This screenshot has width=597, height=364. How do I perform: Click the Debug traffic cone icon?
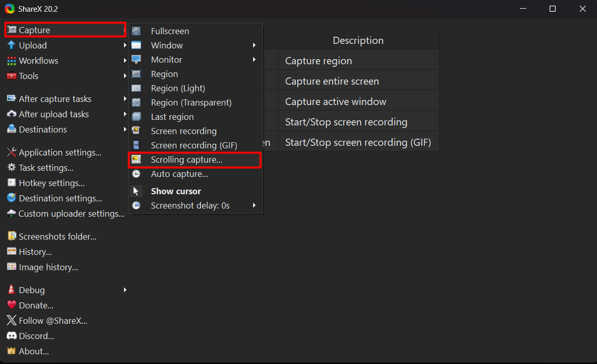tap(11, 290)
